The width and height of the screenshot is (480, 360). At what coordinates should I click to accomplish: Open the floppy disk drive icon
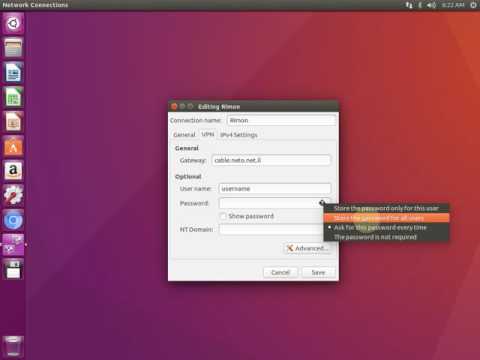pos(13,269)
